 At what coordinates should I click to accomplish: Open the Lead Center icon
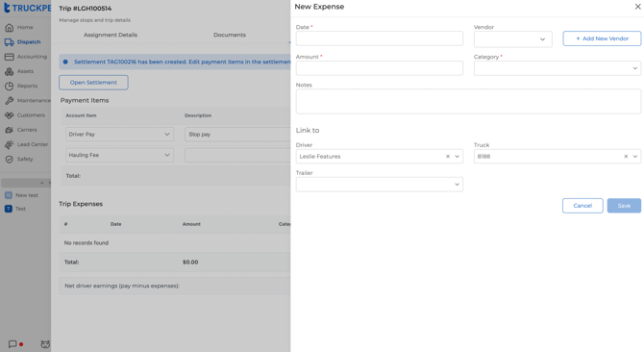(x=9, y=144)
